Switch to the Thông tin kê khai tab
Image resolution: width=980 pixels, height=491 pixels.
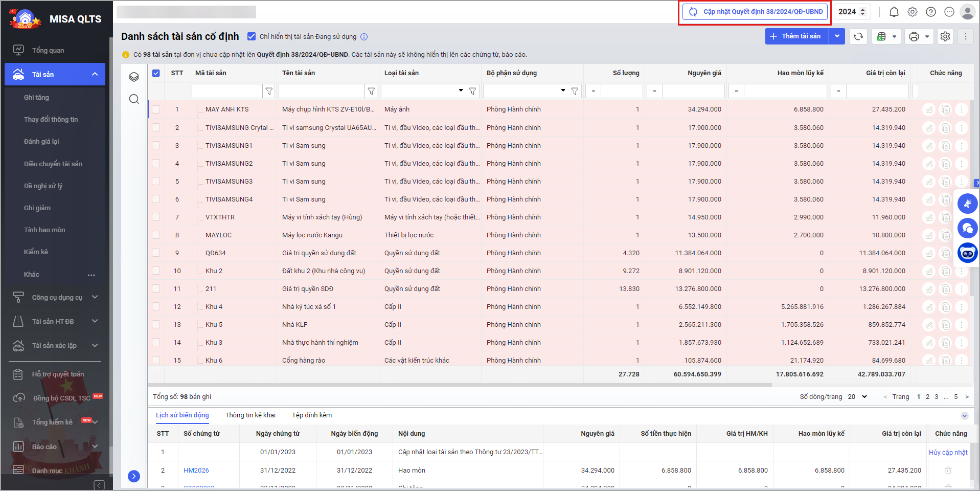click(x=250, y=415)
